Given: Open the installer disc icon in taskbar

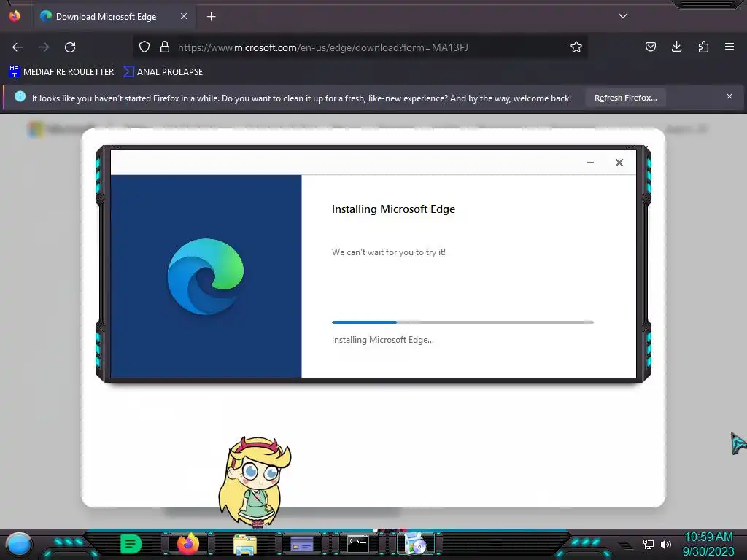Looking at the screenshot, I should click(x=416, y=544).
